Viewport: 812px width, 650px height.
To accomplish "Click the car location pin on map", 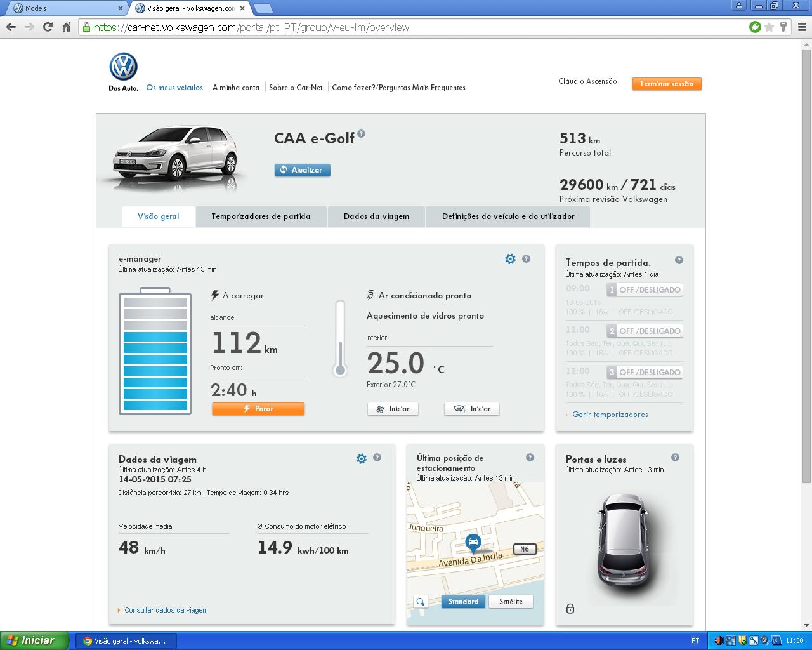I will pyautogui.click(x=473, y=543).
